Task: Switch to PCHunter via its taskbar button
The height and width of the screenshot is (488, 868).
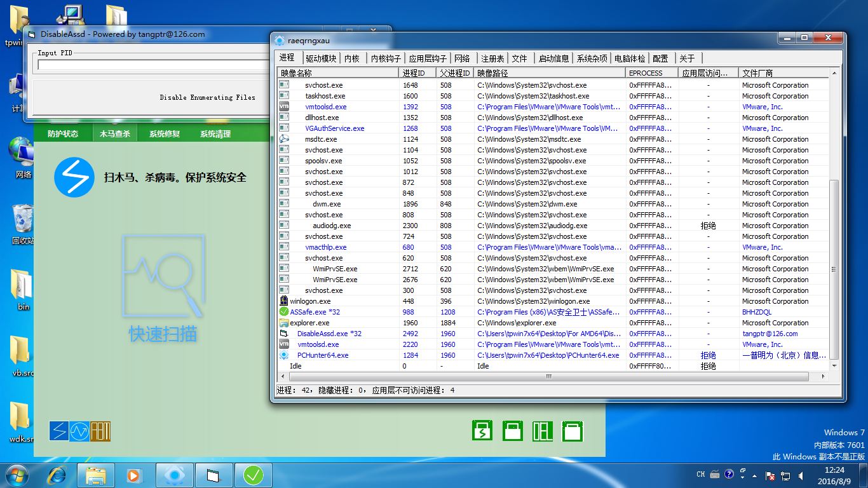Action: [x=175, y=475]
